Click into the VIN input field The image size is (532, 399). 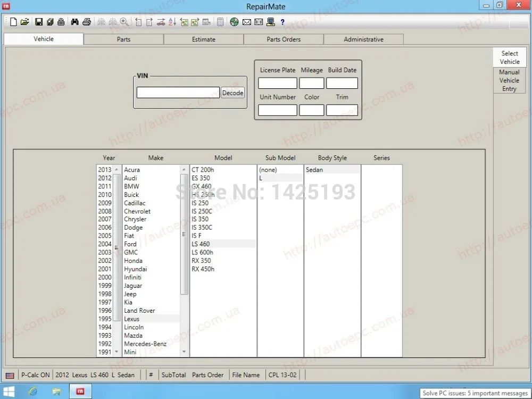coord(178,93)
